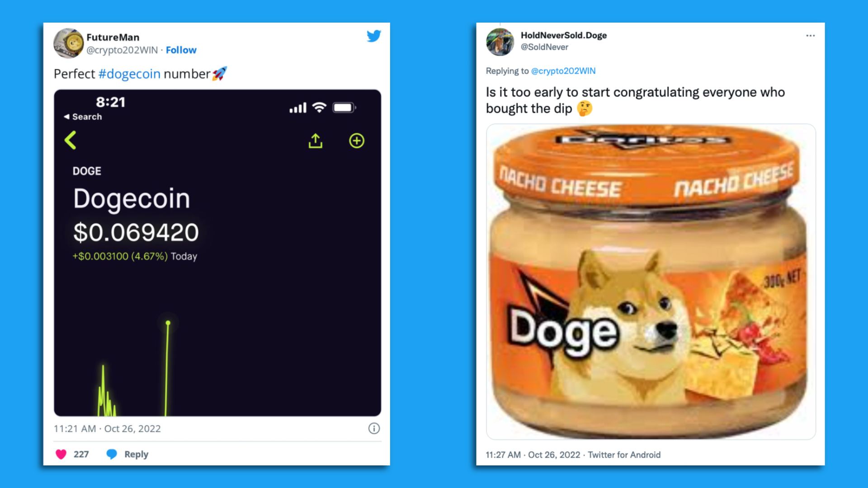Open the Doge nacho cheese jar image
868x488 pixels.
(651, 282)
